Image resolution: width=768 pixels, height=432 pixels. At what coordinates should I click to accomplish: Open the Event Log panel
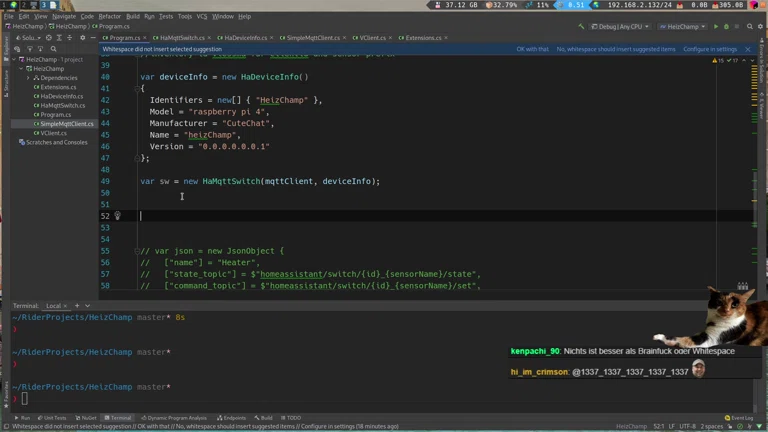coord(741,418)
